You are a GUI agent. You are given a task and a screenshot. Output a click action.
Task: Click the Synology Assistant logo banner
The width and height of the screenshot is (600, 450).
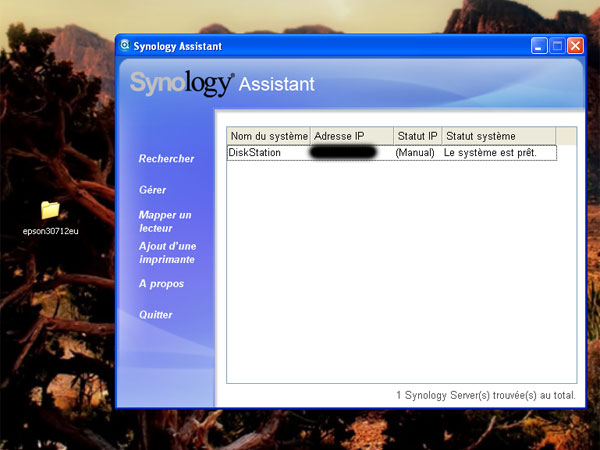[x=222, y=83]
